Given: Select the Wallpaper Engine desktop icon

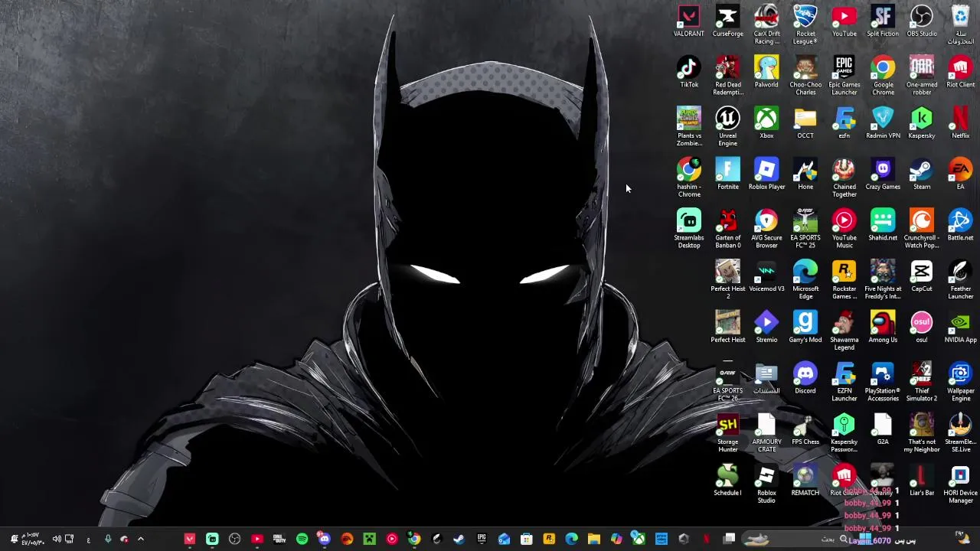Looking at the screenshot, I should click(960, 382).
